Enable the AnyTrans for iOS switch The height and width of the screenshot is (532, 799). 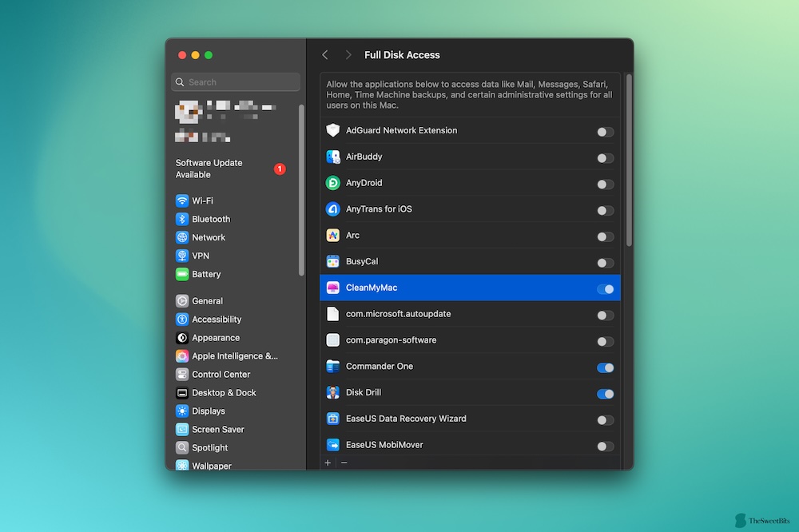(605, 210)
